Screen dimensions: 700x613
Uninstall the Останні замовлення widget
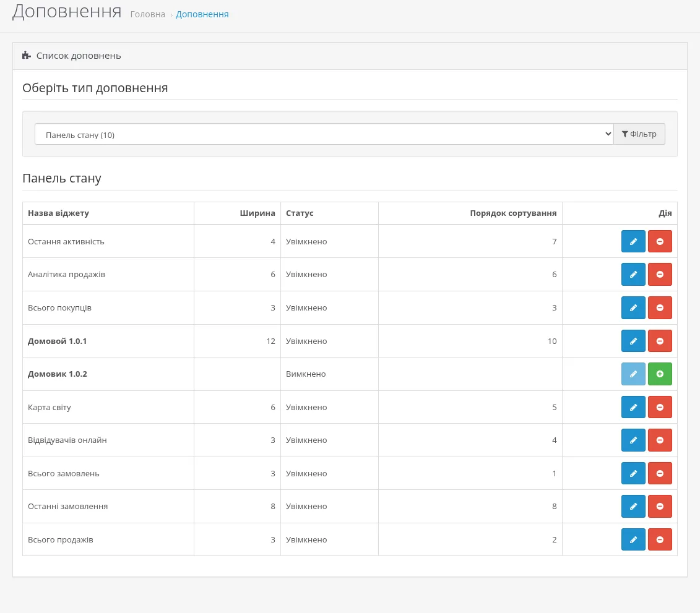coord(660,507)
